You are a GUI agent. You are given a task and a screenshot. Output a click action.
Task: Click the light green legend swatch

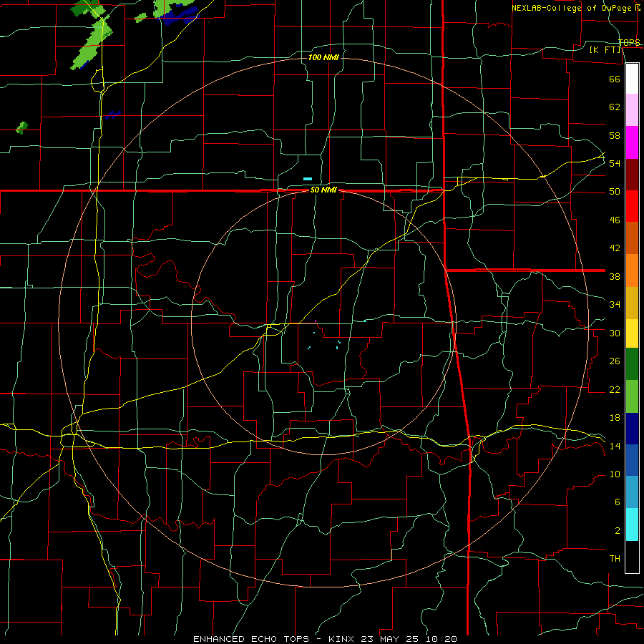(632, 396)
